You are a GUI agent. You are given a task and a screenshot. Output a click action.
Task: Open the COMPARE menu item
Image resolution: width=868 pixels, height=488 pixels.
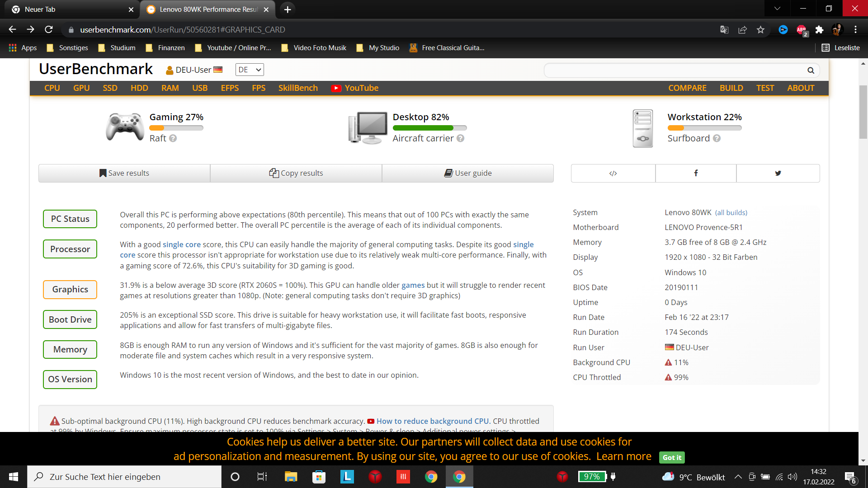pos(687,88)
